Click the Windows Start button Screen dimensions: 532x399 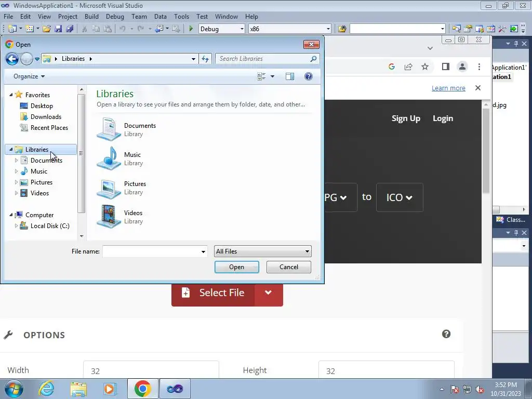tap(14, 389)
